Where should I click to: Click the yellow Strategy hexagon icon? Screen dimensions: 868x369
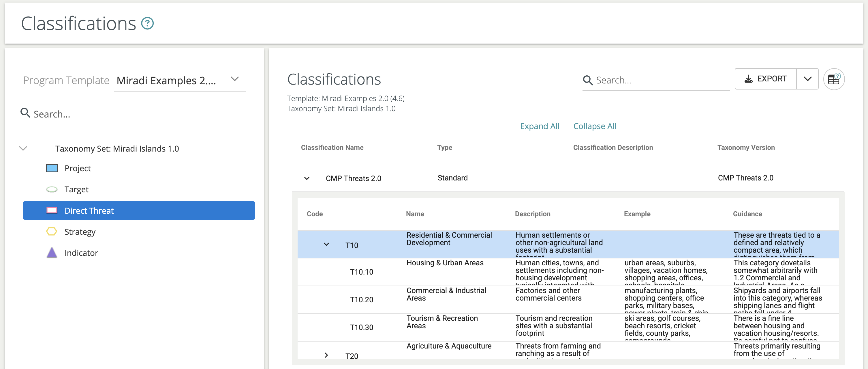[52, 232]
